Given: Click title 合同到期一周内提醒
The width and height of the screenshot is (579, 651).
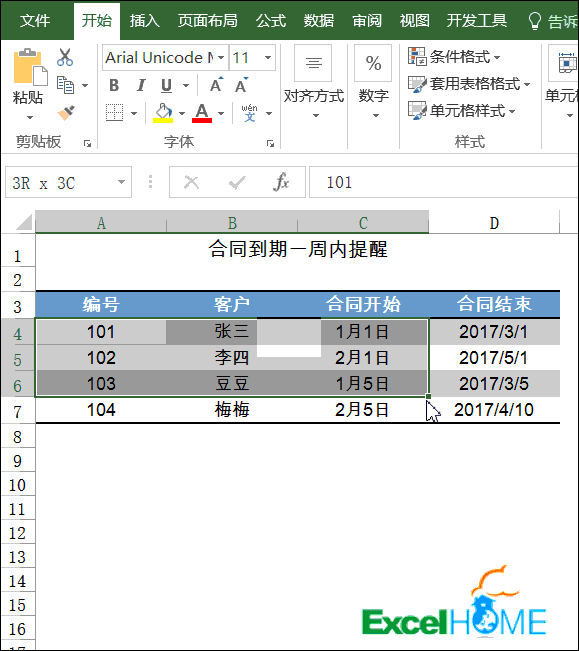Looking at the screenshot, I should tap(298, 249).
